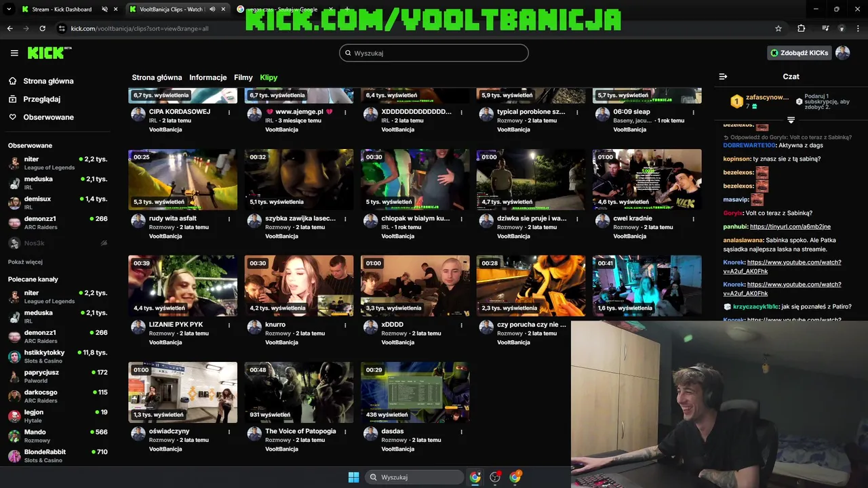Screen dimensions: 868x488
Task: Click the Zdobądź KICKs button
Action: tap(799, 53)
